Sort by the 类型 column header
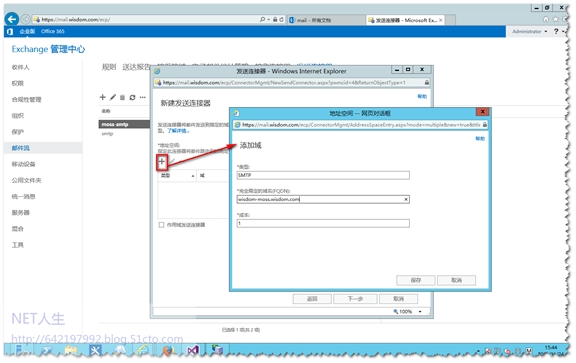This screenshot has width=576, height=363. [177, 176]
